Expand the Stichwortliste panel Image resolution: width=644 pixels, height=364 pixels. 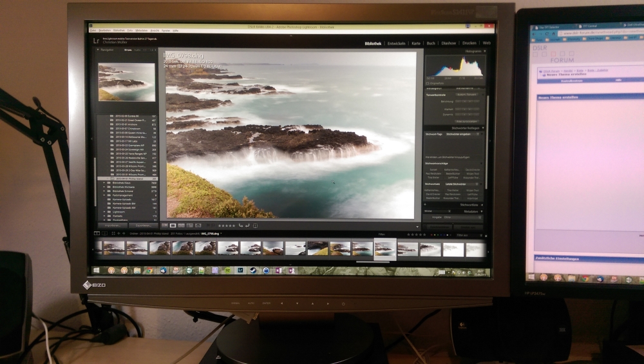[469, 205]
